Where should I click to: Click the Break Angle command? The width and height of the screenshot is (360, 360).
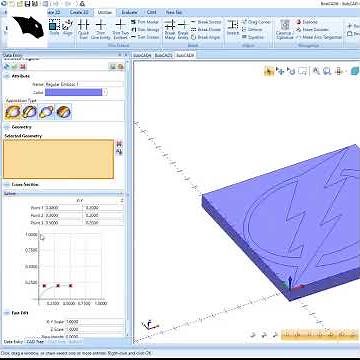tap(205, 37)
